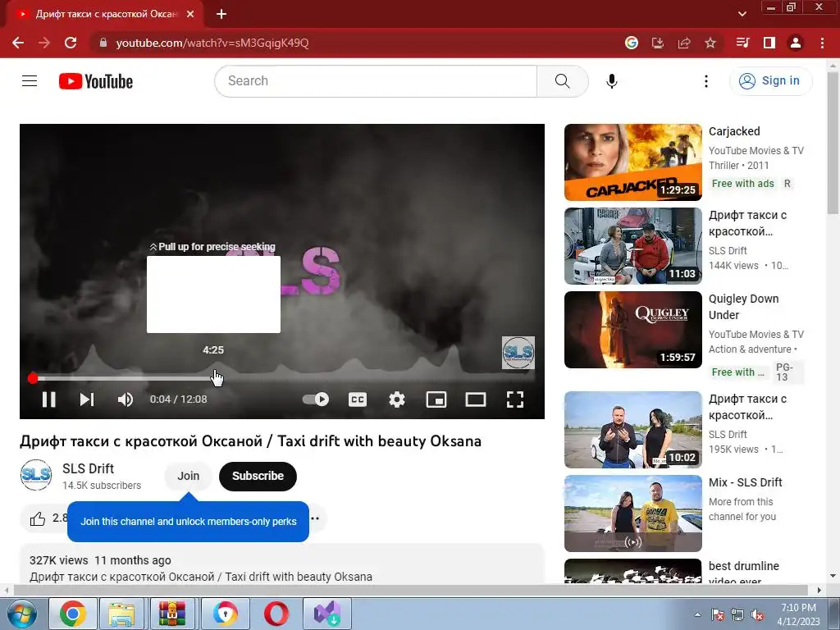Open Chrome from taskbar
The width and height of the screenshot is (840, 630).
73,614
